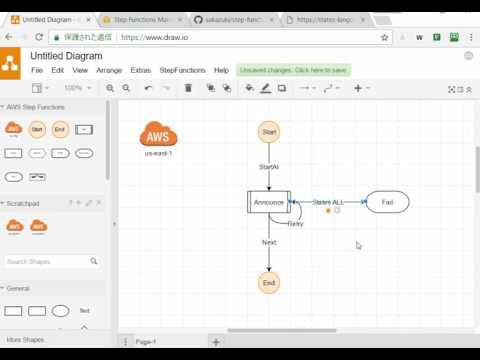Open the Help menu
The width and height of the screenshot is (480, 360).
click(x=221, y=70)
